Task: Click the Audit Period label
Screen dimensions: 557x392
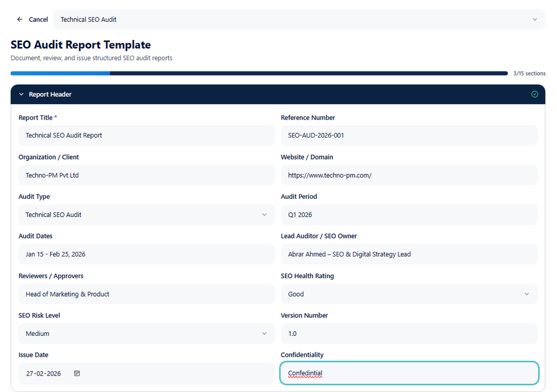Action: coord(299,197)
